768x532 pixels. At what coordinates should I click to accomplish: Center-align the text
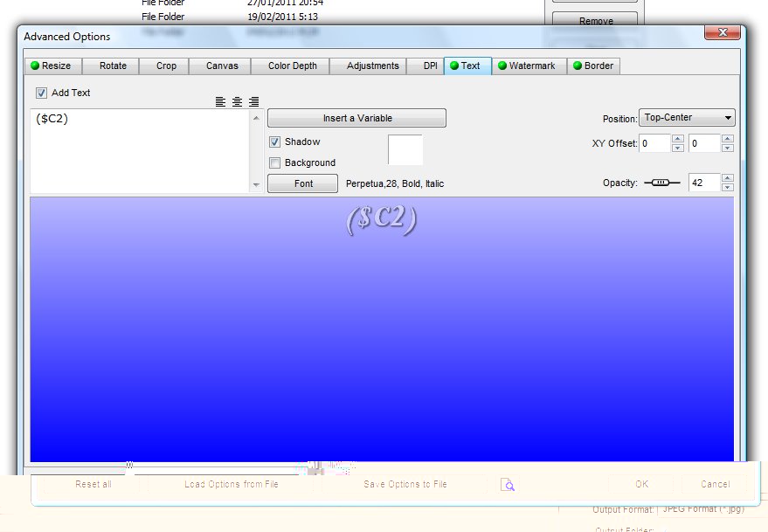click(x=237, y=102)
